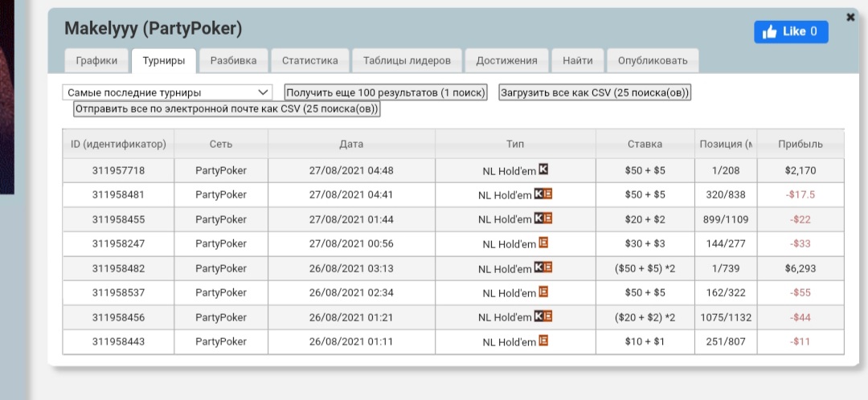
Task: Click 'Отправить все по электронной почте' button
Action: [x=227, y=109]
